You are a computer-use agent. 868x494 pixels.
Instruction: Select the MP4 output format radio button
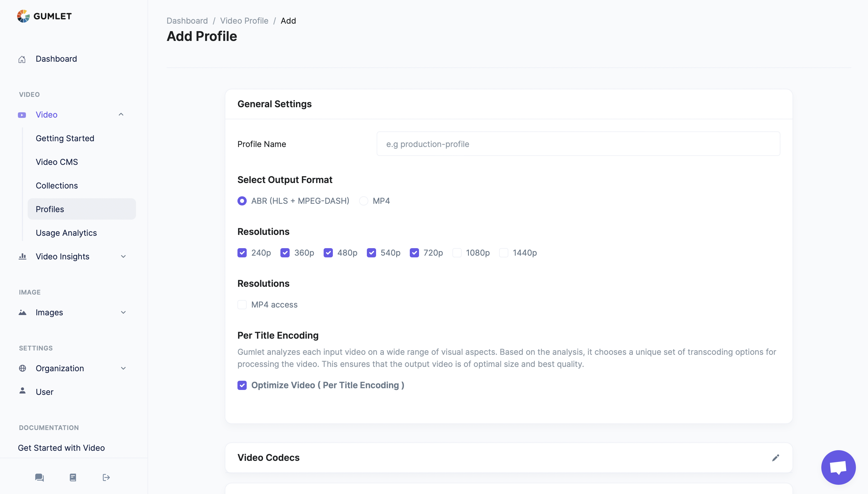pos(363,201)
